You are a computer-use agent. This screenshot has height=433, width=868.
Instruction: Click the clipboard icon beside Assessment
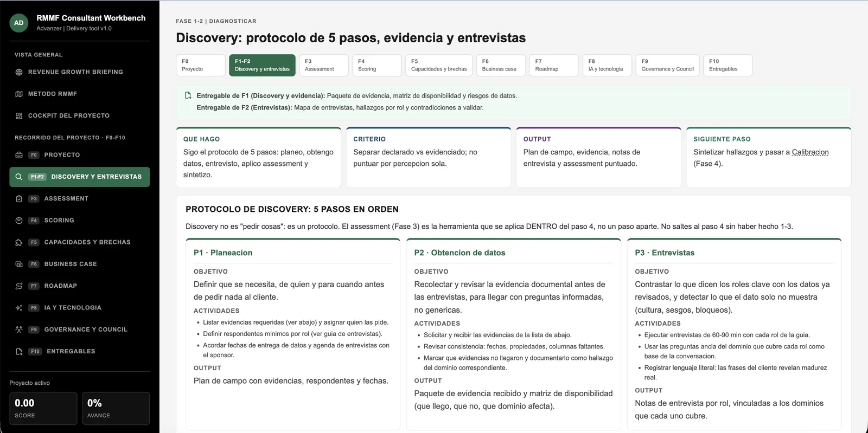[x=19, y=199]
